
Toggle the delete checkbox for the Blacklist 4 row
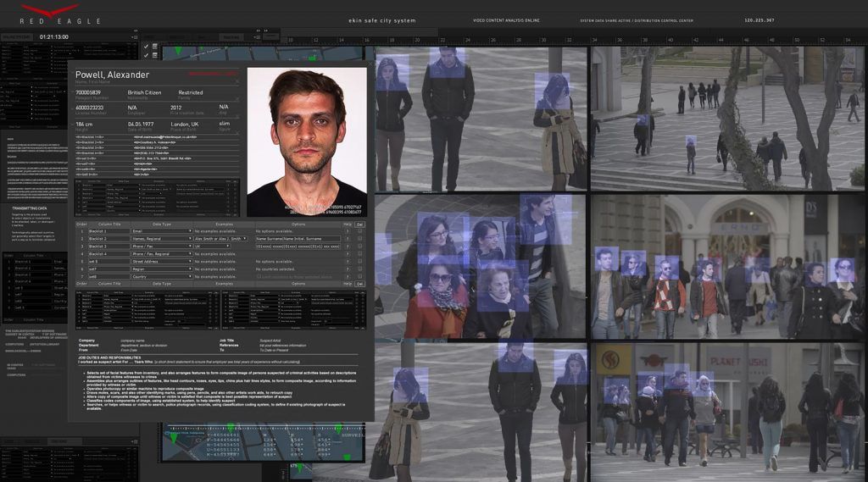point(360,254)
